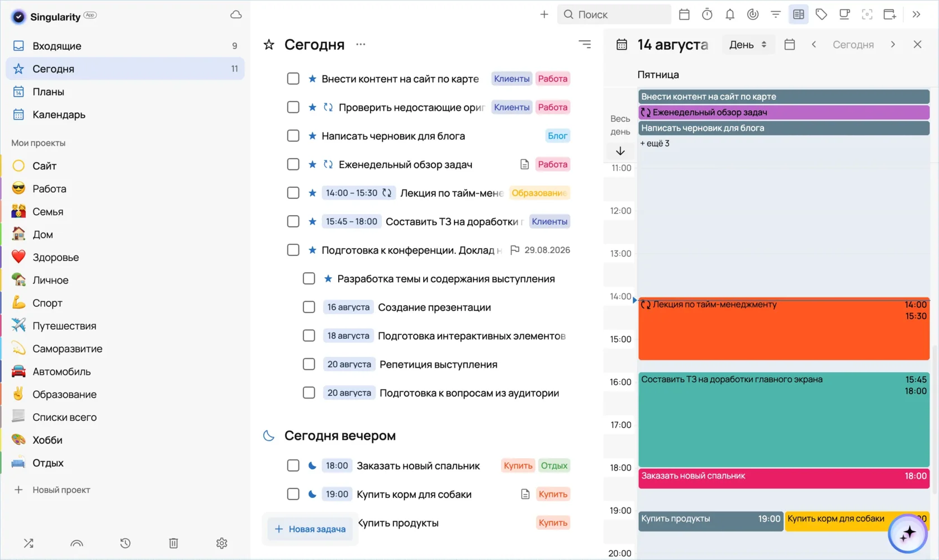Close the calendar panel with X

(x=917, y=44)
